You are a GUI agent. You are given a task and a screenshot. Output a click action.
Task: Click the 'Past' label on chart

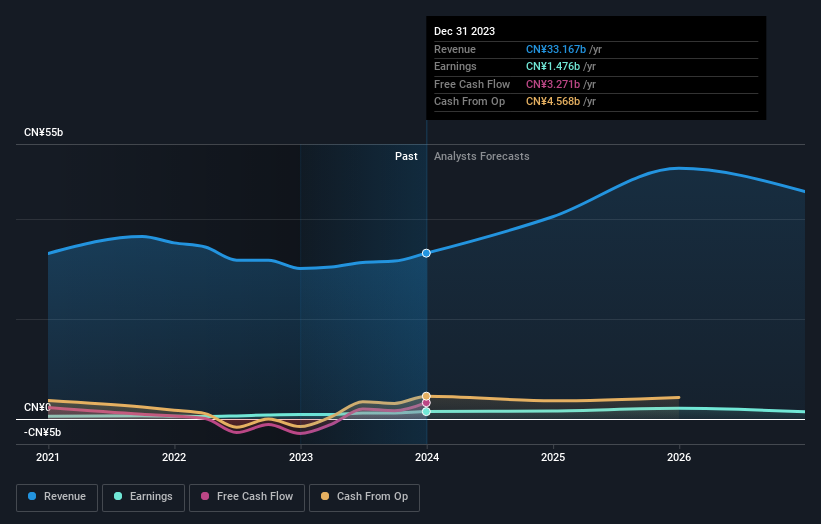point(406,156)
